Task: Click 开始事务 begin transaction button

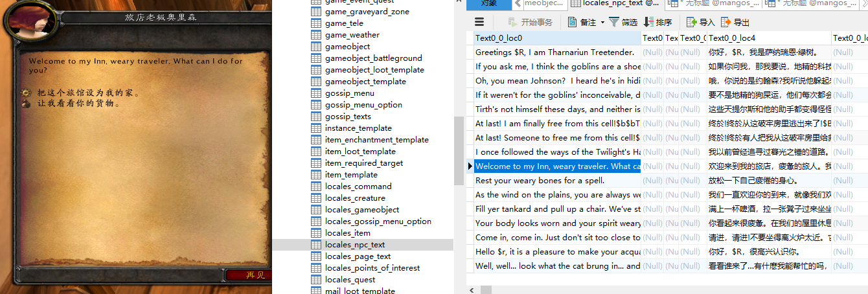Action: coord(529,22)
